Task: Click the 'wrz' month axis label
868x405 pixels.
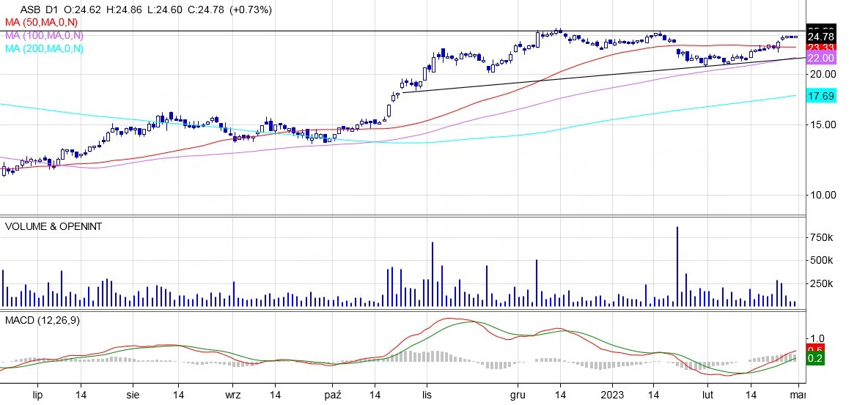Action: coord(234,394)
